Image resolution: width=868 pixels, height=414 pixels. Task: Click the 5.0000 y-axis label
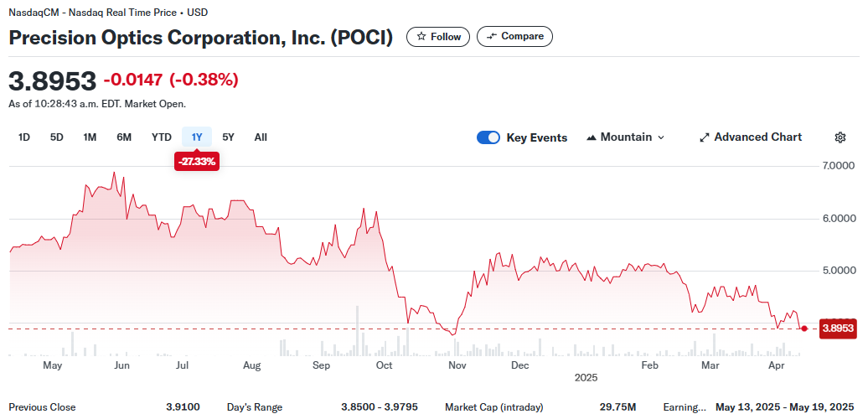coord(838,271)
